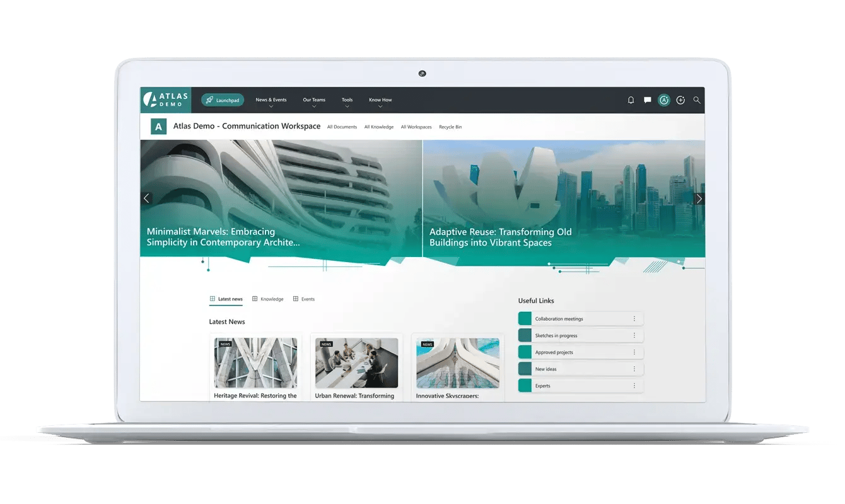Open the Collaboration meetings link
845x504 pixels.
(581, 319)
